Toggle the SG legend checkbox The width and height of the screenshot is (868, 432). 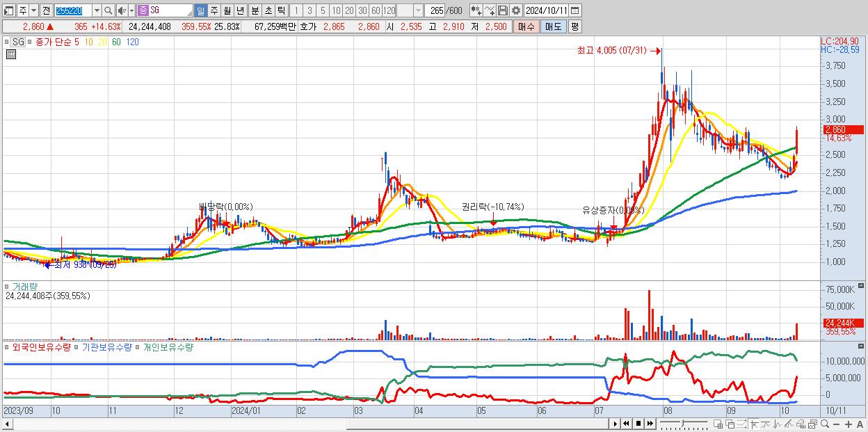point(6,42)
